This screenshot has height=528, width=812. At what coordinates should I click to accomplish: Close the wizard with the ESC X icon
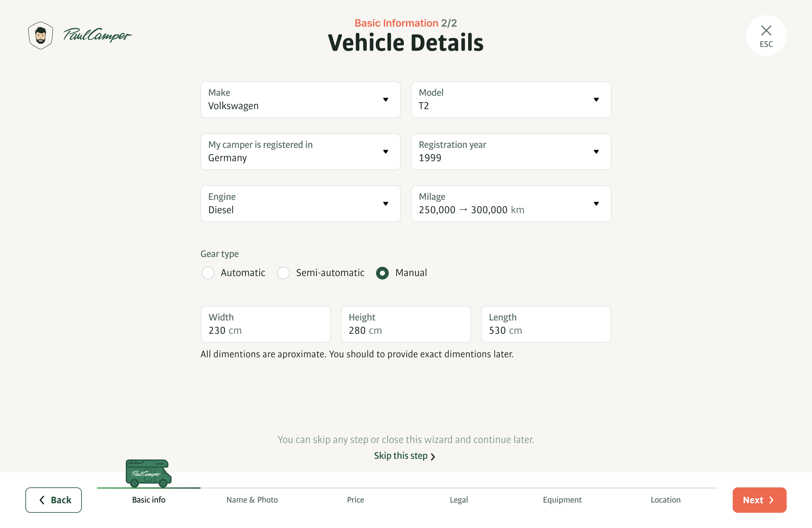click(x=766, y=31)
